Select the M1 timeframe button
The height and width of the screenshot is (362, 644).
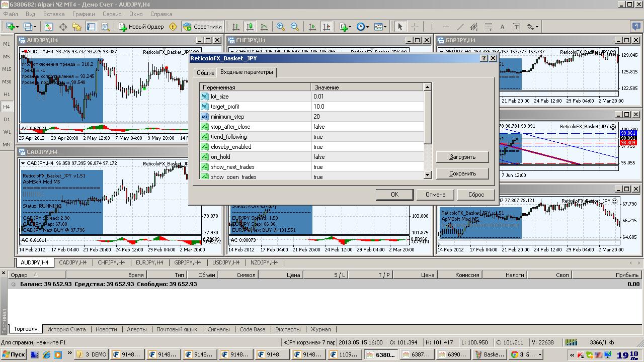tap(7, 44)
